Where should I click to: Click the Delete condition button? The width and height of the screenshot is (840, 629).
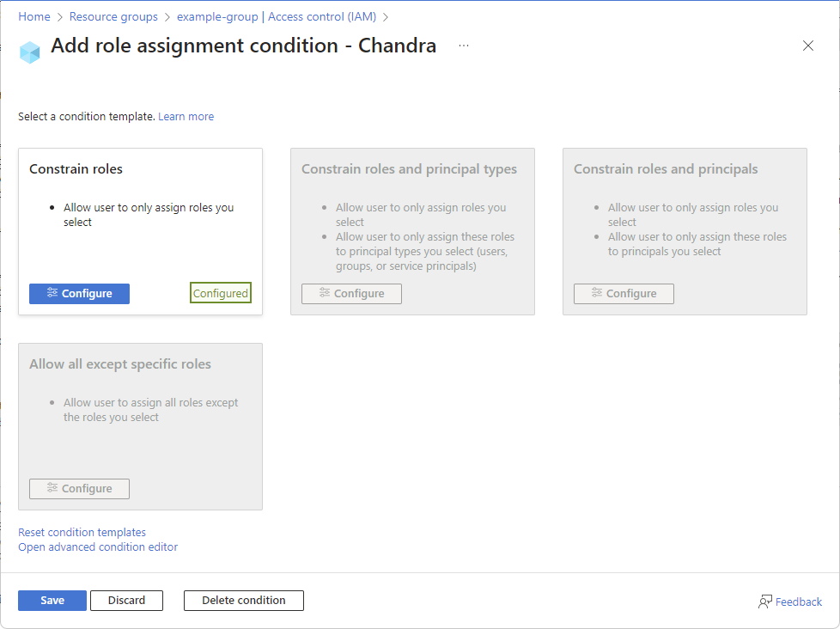coord(244,601)
